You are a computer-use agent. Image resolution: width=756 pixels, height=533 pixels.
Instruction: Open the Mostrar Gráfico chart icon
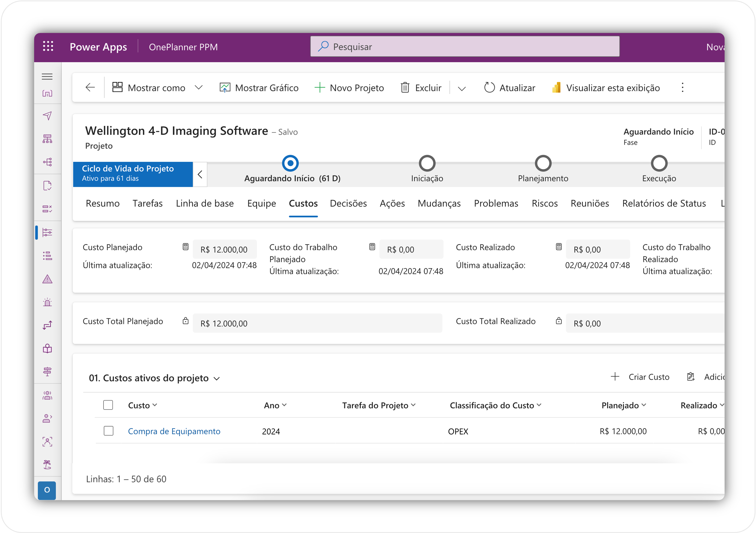[x=225, y=88]
